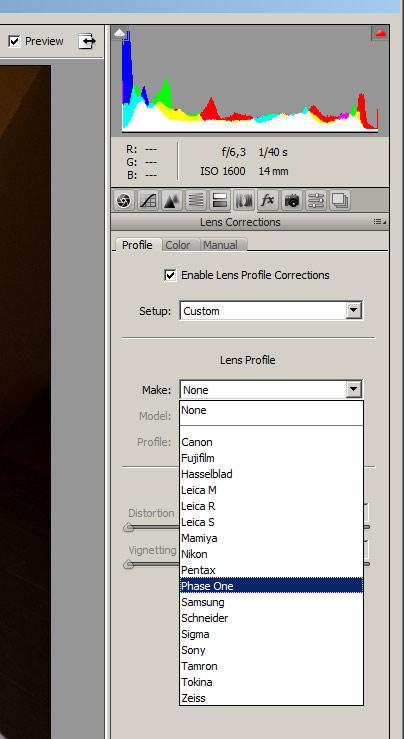
Task: Switch to the Manual tab
Action: [x=221, y=245]
